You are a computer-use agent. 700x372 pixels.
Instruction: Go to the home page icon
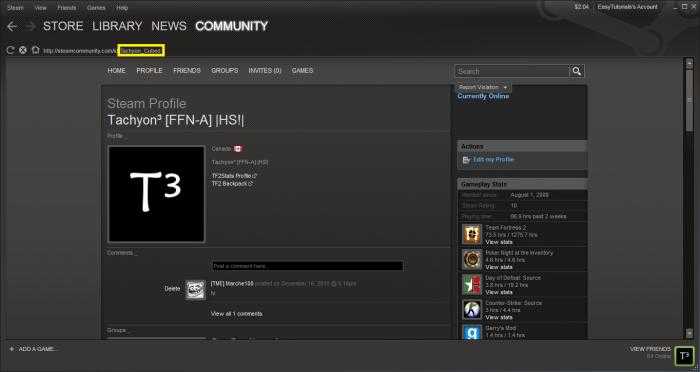click(35, 50)
